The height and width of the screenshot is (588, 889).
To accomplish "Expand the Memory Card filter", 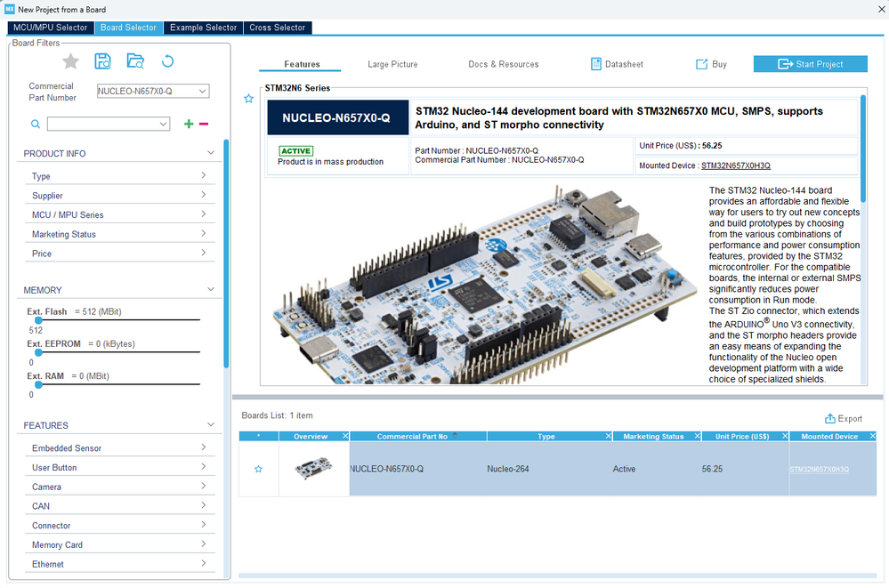I will pyautogui.click(x=204, y=544).
